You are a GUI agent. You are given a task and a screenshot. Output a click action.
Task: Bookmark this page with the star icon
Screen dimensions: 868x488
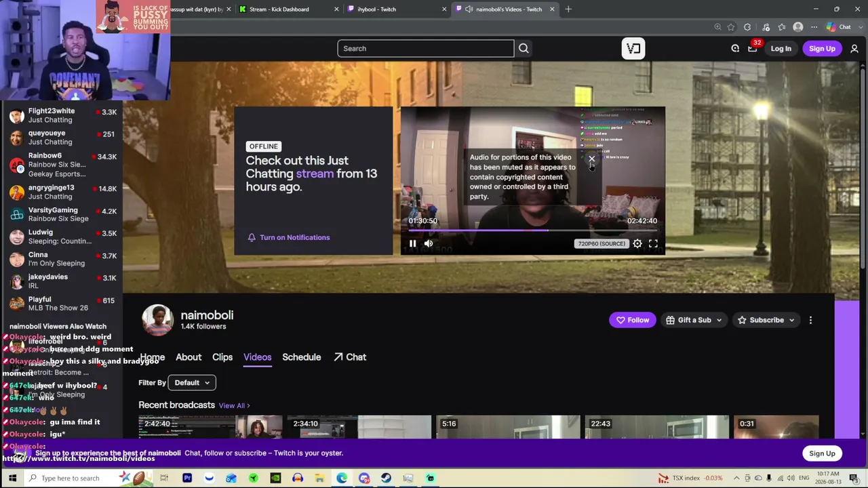[x=731, y=27]
